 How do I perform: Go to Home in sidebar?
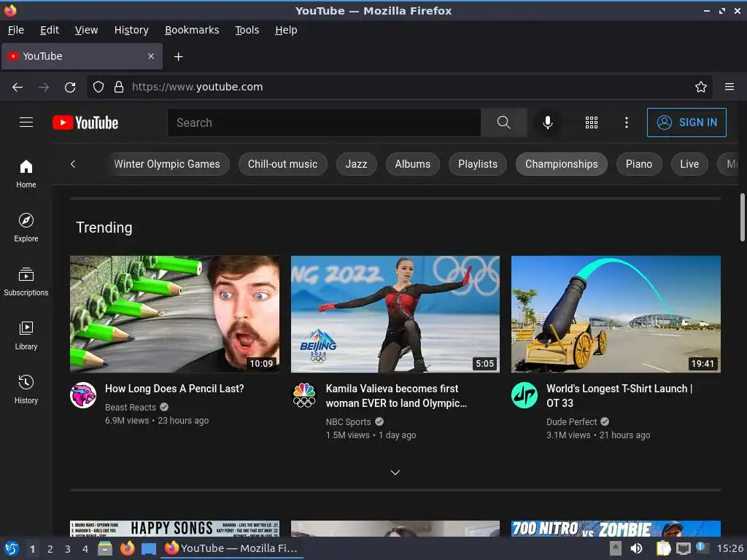point(26,174)
